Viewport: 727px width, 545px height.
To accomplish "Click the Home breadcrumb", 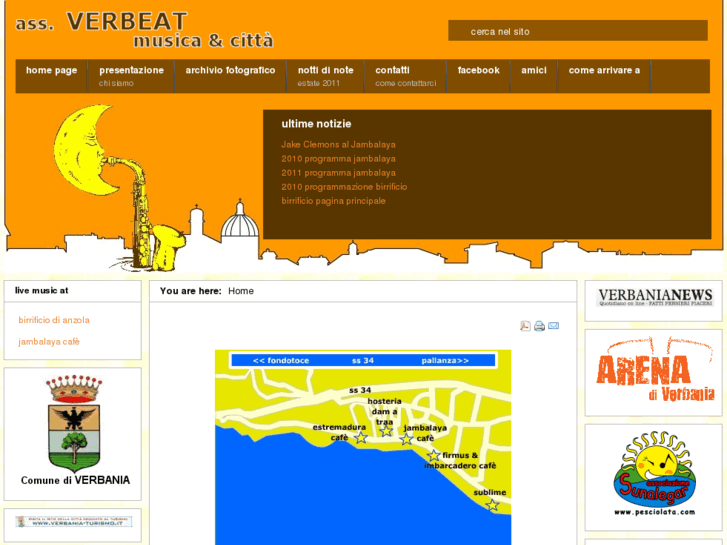I will [241, 291].
